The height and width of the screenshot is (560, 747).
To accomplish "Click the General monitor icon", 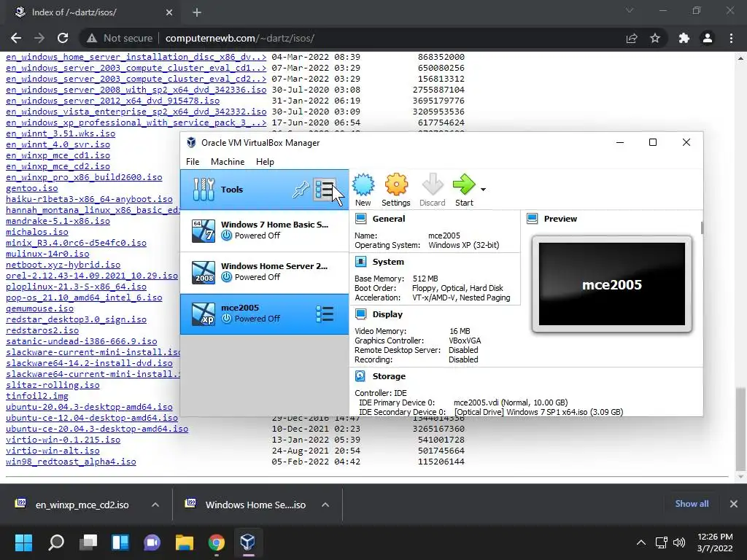I will coord(360,219).
